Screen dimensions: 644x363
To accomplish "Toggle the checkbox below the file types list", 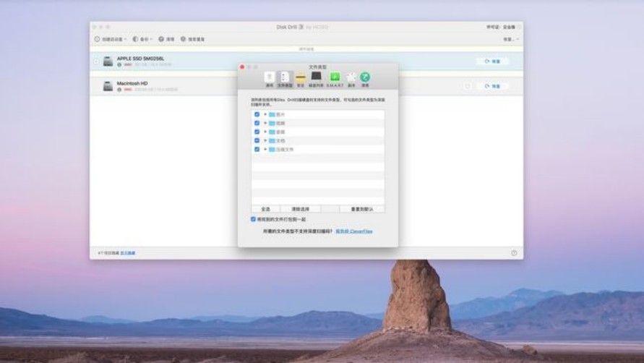I will (x=253, y=219).
